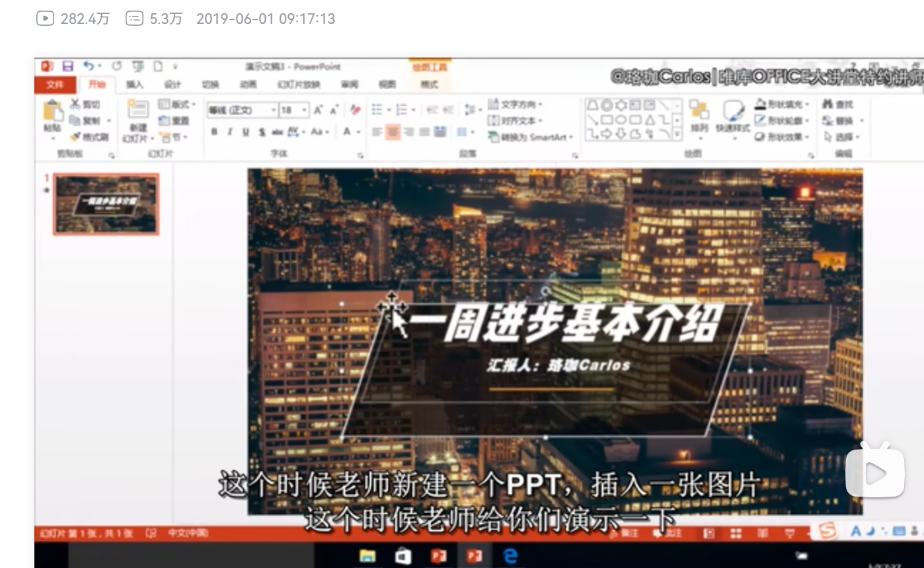
Task: Open File Explorer from the taskbar
Action: (367, 556)
